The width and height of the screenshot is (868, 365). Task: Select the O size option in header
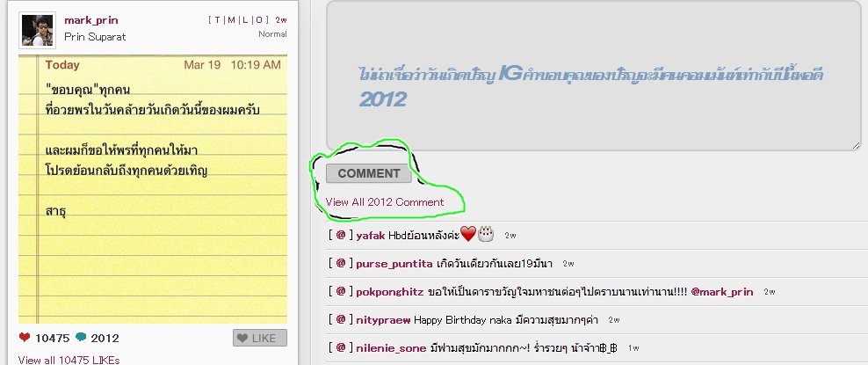[x=258, y=20]
